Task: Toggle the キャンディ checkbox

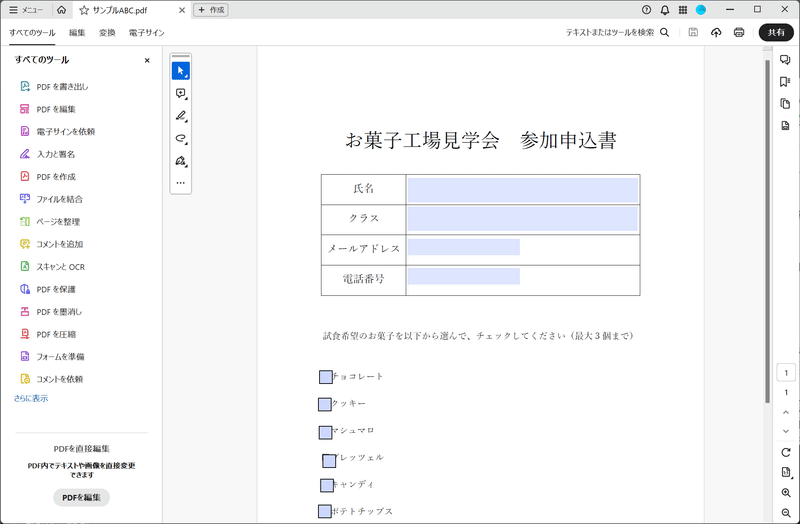Action: (326, 485)
